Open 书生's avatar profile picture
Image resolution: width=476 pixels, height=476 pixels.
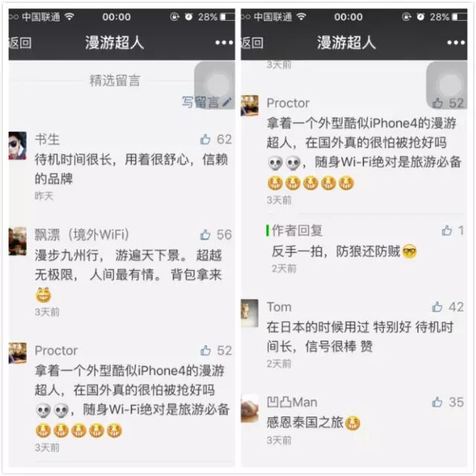18,146
